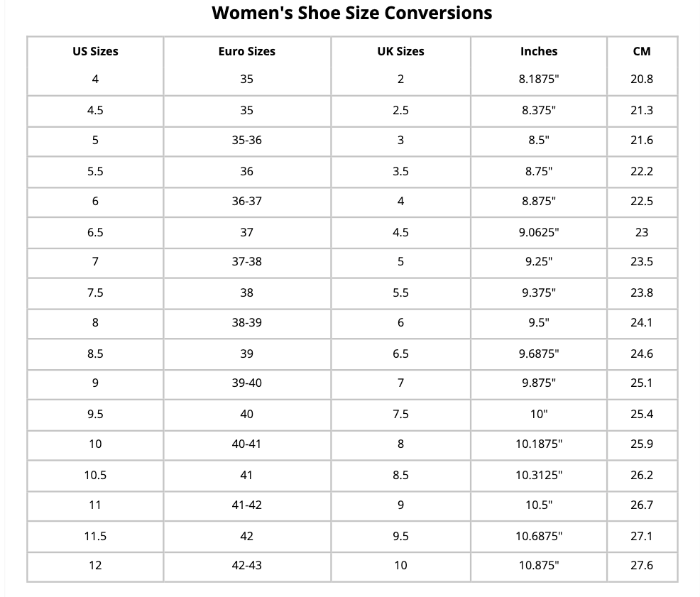700x597 pixels.
Task: Click the US Sizes column header
Action: 95,51
